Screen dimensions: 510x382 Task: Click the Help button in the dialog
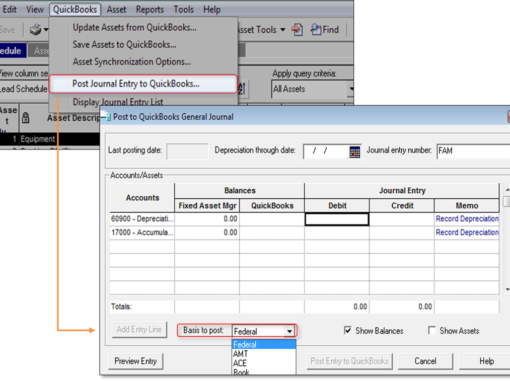(x=485, y=361)
